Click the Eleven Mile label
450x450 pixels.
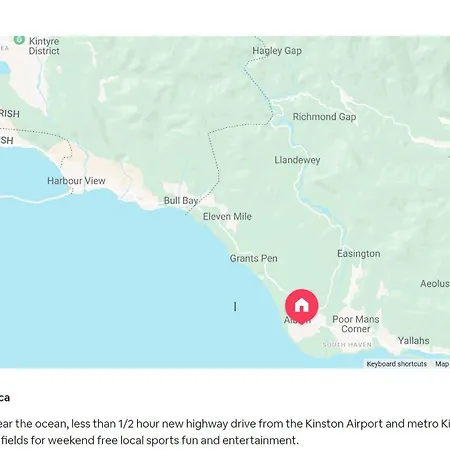pos(227,216)
